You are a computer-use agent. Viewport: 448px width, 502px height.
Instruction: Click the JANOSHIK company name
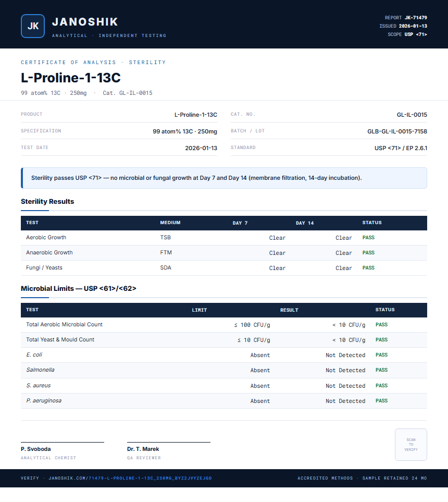[x=85, y=22]
